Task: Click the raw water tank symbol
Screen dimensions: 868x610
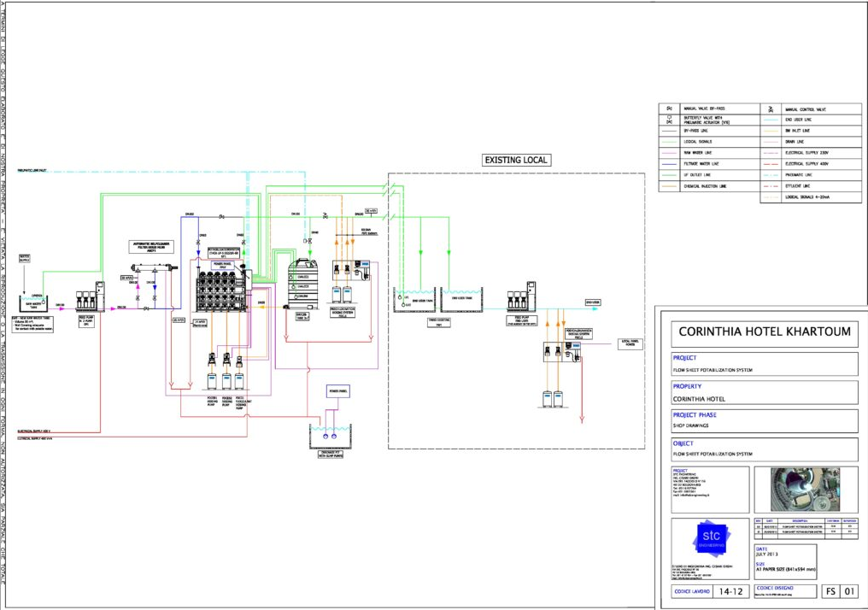Action: [32, 303]
